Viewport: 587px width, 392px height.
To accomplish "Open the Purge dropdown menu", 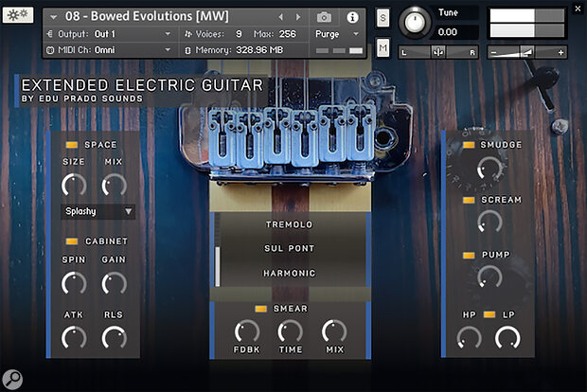I will pyautogui.click(x=337, y=34).
